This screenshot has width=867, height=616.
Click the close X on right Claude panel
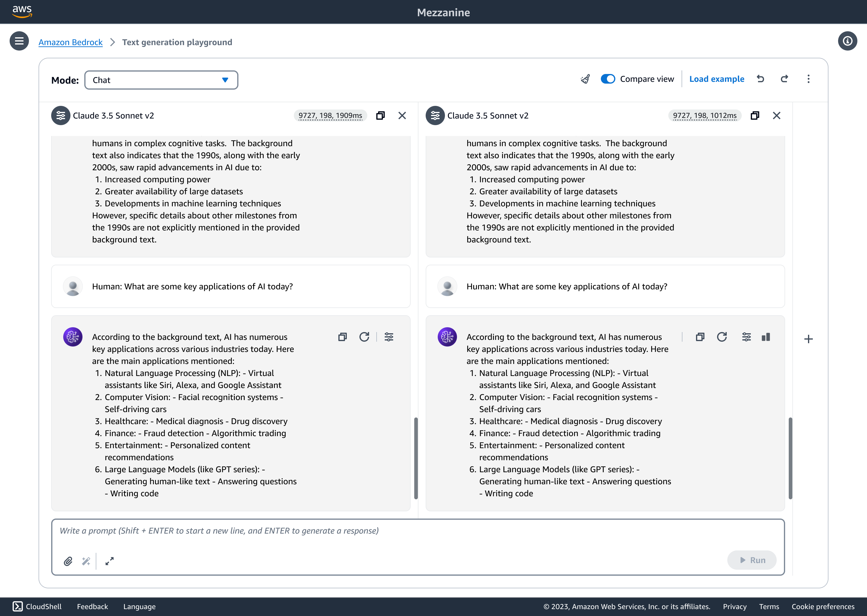(x=777, y=115)
